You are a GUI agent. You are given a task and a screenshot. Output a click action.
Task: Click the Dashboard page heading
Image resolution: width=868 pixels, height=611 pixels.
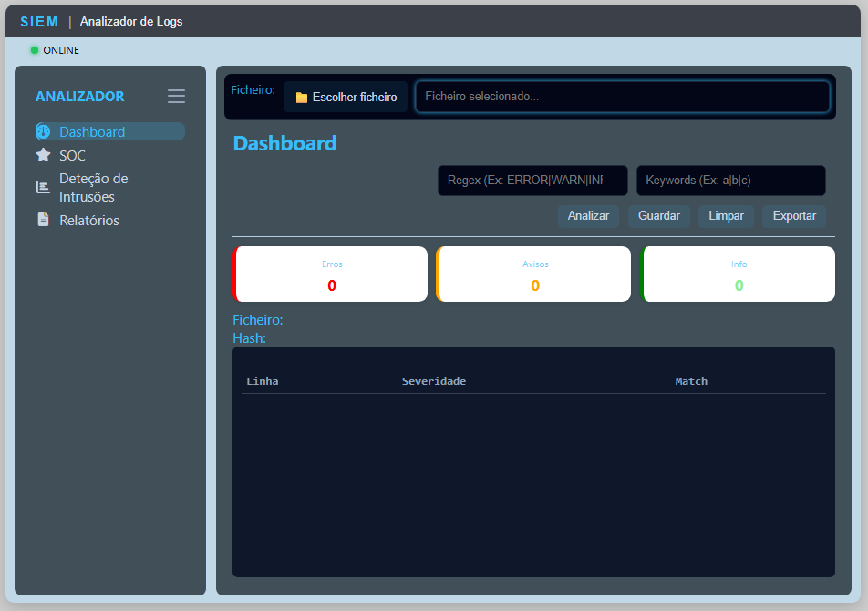pos(285,143)
